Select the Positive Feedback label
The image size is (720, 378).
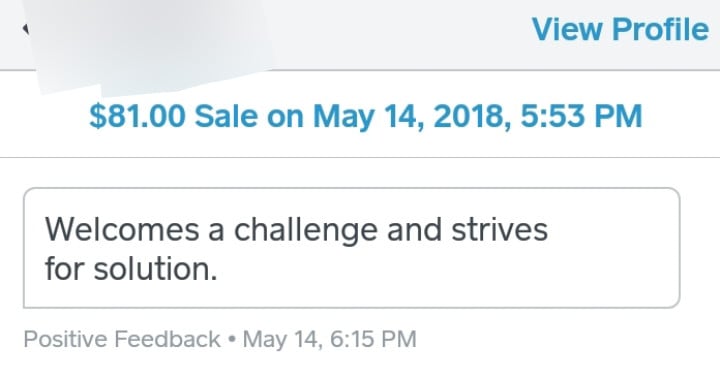(122, 339)
